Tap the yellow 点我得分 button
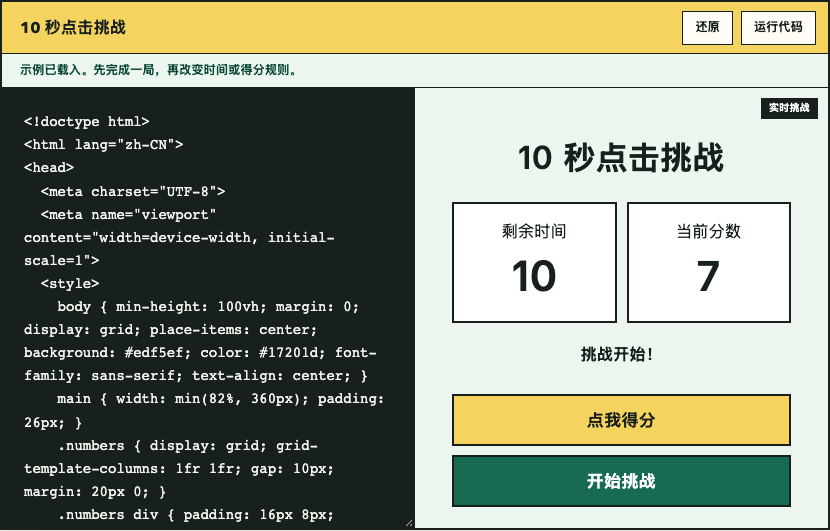The height and width of the screenshot is (531, 830). (x=621, y=420)
